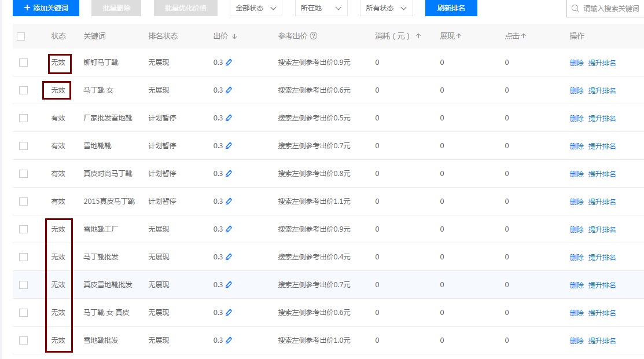Screen dimensions: 644x359
Task: Open the 所有状态 dropdown
Action: click(x=386, y=8)
